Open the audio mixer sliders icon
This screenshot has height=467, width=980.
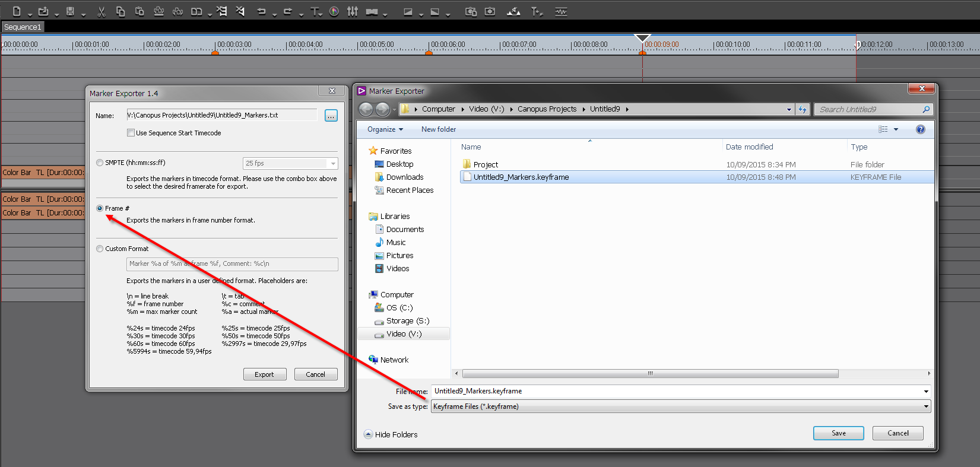353,11
